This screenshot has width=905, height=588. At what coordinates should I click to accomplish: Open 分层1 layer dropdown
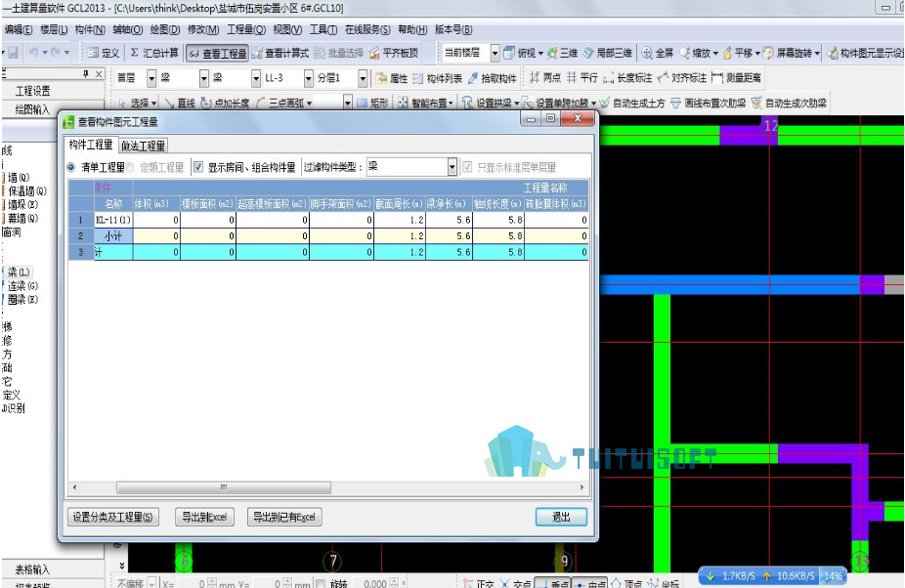pyautogui.click(x=363, y=78)
